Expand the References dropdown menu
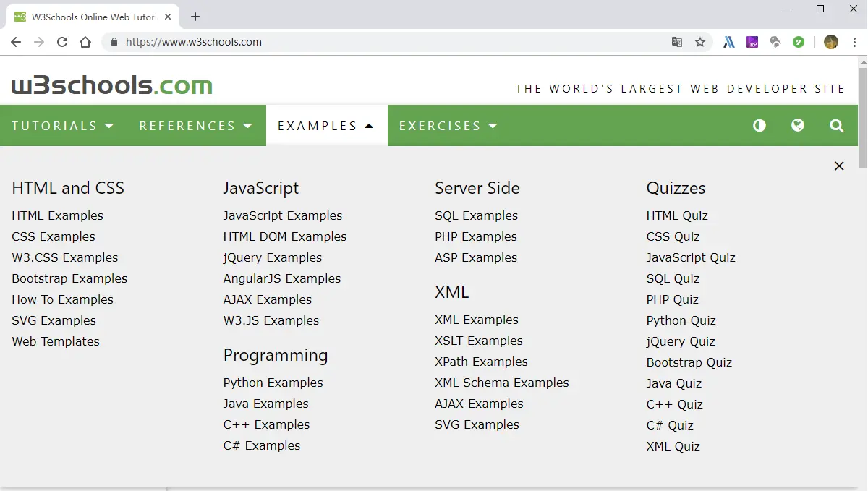This screenshot has height=491, width=868. pyautogui.click(x=196, y=126)
